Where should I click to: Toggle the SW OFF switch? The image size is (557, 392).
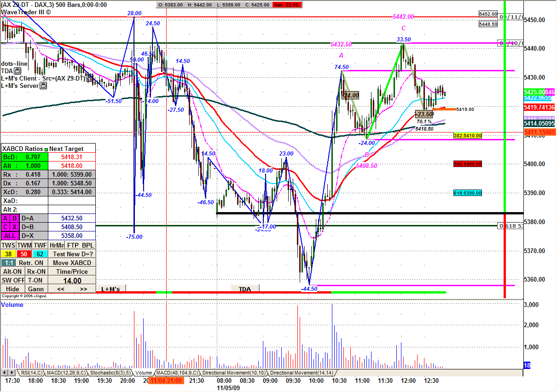[12, 280]
